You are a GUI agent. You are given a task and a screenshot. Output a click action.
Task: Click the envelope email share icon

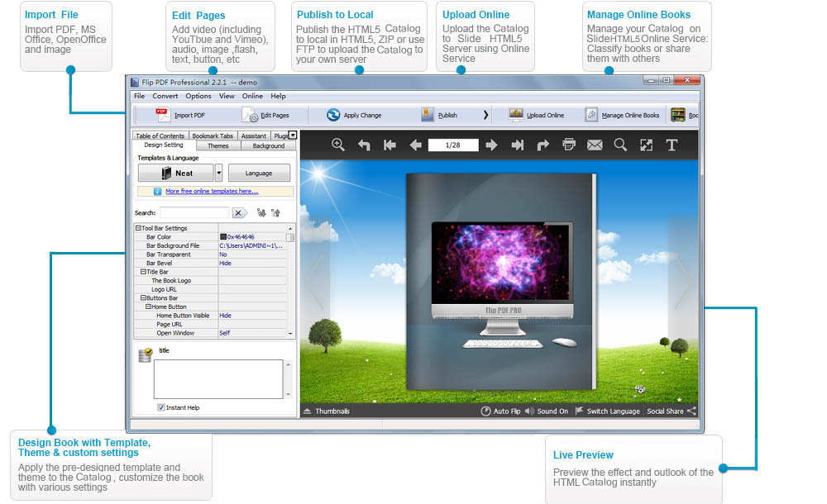click(595, 145)
